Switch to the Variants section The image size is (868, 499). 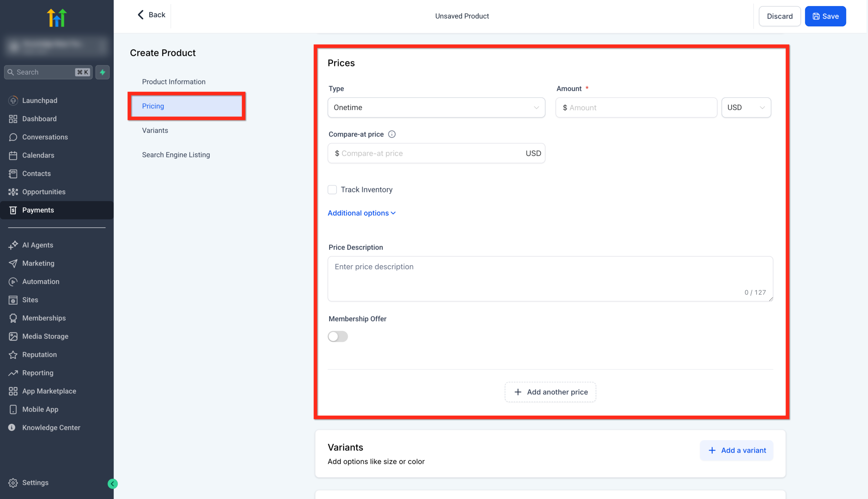(155, 130)
